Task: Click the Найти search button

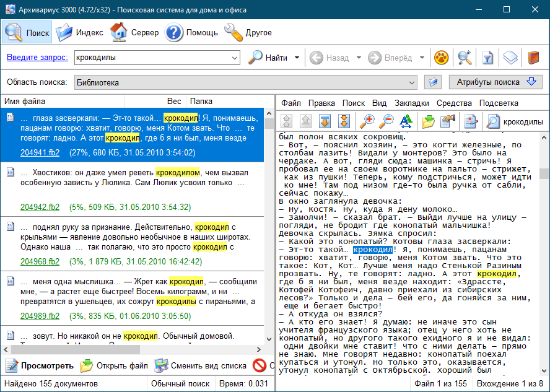Action: 268,58
